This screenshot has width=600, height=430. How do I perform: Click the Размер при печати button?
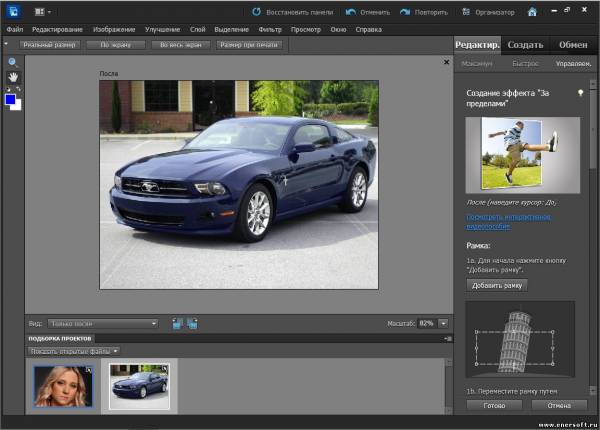[249, 45]
